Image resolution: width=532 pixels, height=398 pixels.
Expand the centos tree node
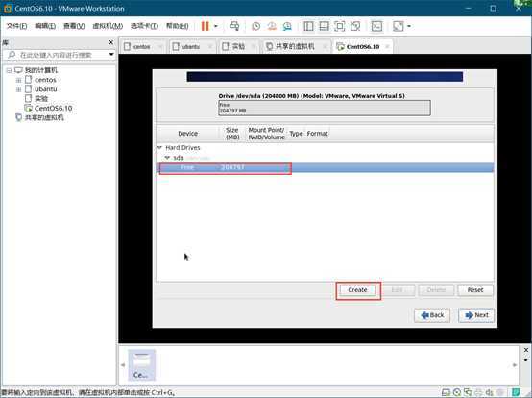coord(18,80)
